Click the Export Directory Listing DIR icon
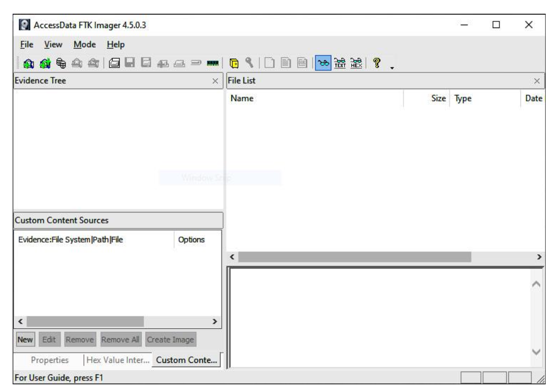This screenshot has height=392, width=555. tap(302, 63)
